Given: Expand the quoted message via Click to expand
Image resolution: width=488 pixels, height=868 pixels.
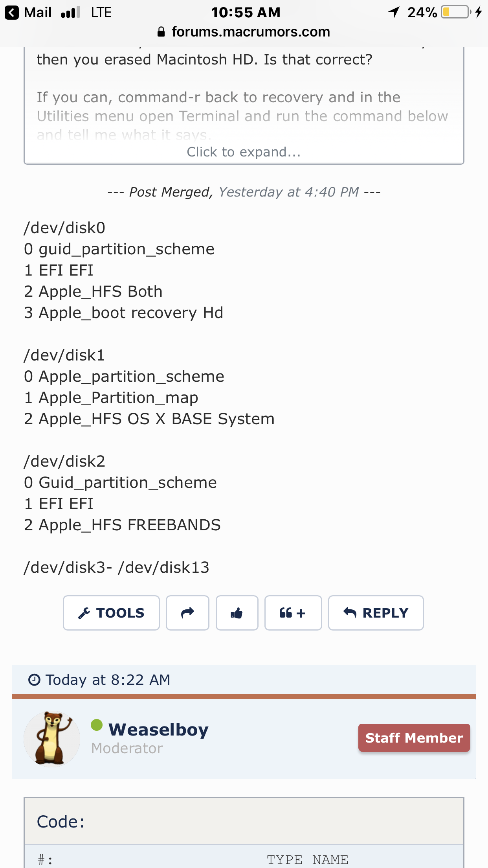Looking at the screenshot, I should click(244, 152).
